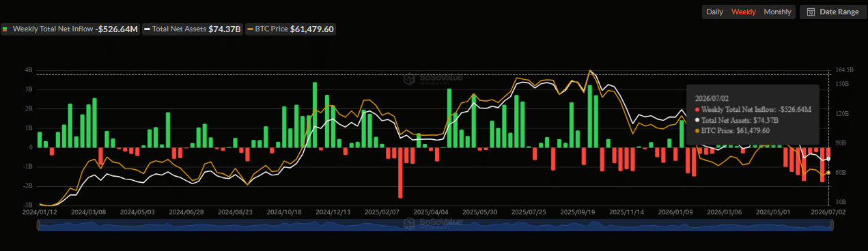Click the 2025/04/04 x-axis date label
Viewport: 868px width, 251px height.
(431, 212)
